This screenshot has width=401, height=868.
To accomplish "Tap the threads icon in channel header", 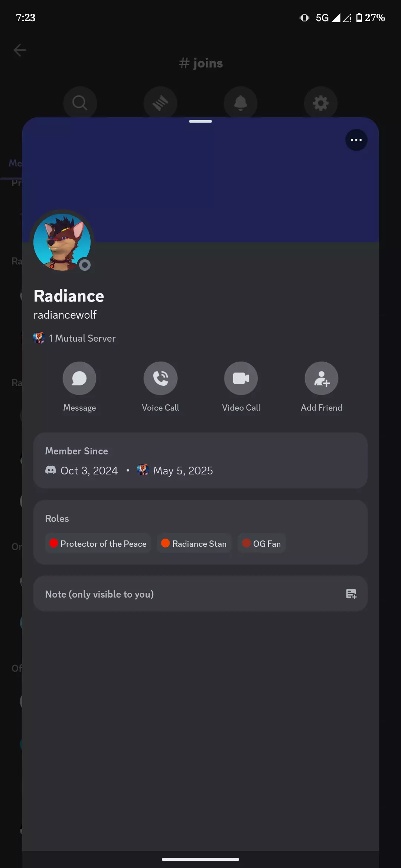I will pyautogui.click(x=160, y=103).
